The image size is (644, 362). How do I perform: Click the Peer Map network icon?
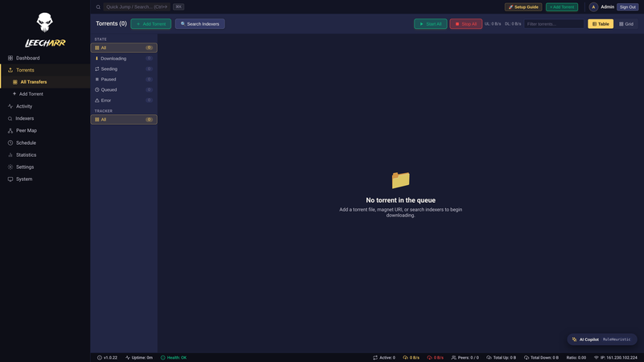pyautogui.click(x=10, y=130)
